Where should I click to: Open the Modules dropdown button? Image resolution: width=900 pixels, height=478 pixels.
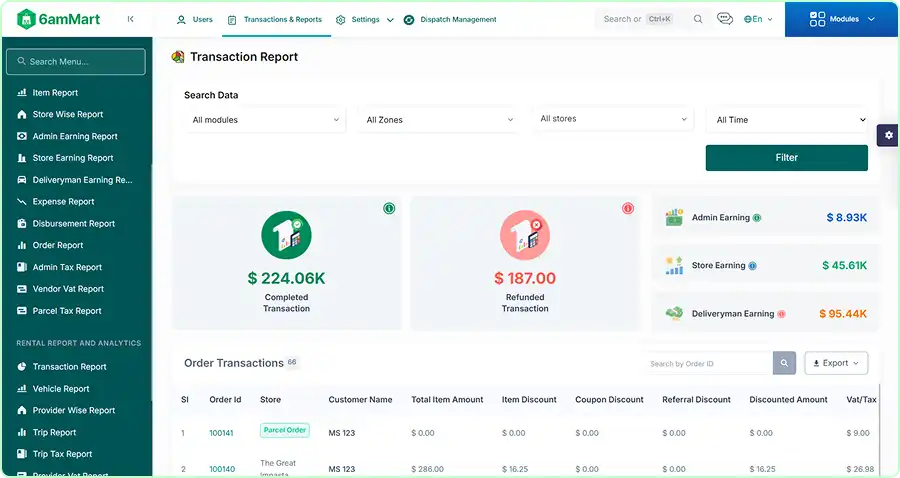(841, 19)
